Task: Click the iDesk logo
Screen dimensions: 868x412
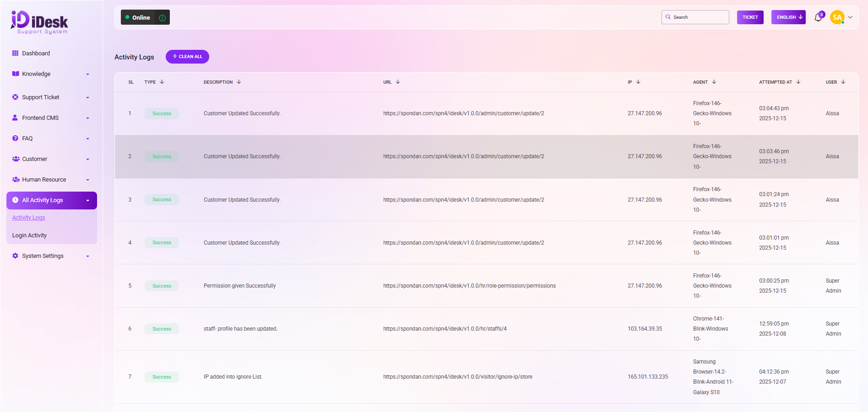Action: tap(39, 22)
